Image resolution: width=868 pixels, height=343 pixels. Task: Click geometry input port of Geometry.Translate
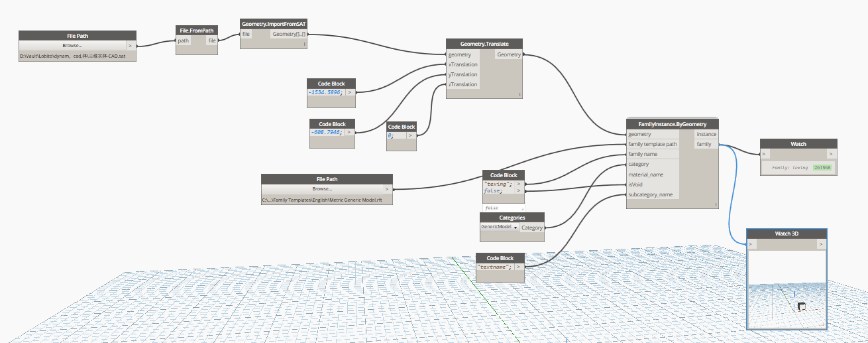462,54
